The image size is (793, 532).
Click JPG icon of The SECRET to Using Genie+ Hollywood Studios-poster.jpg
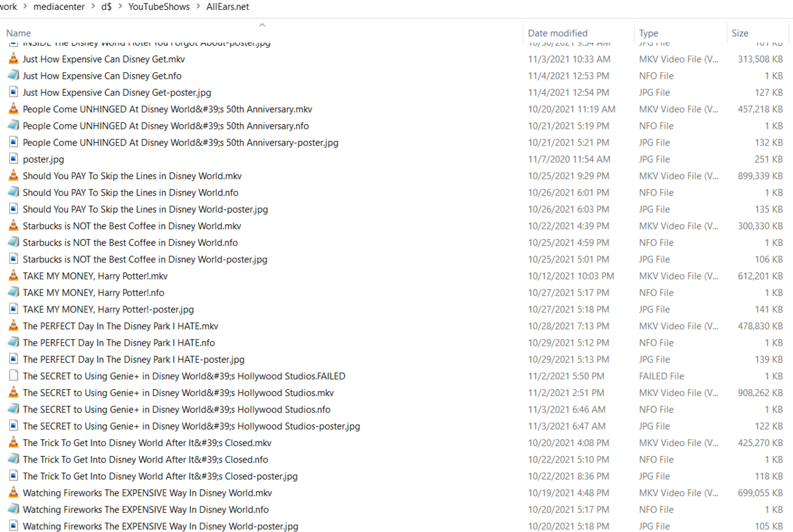click(x=13, y=426)
